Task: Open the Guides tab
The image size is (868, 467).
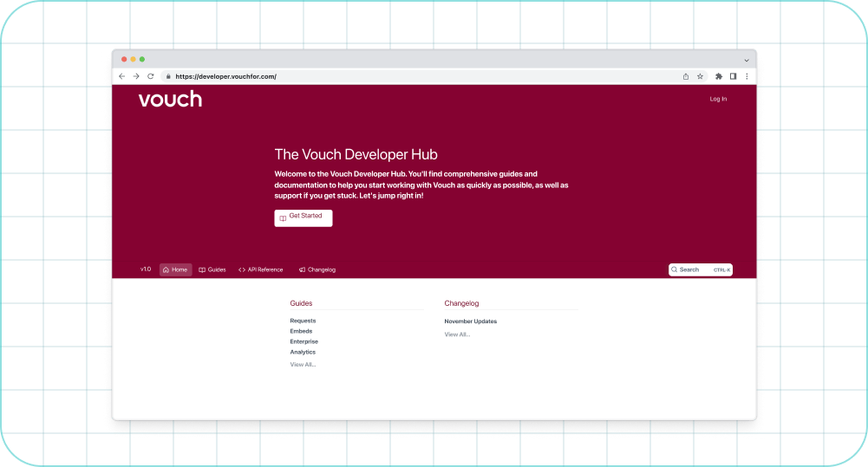Action: (212, 269)
